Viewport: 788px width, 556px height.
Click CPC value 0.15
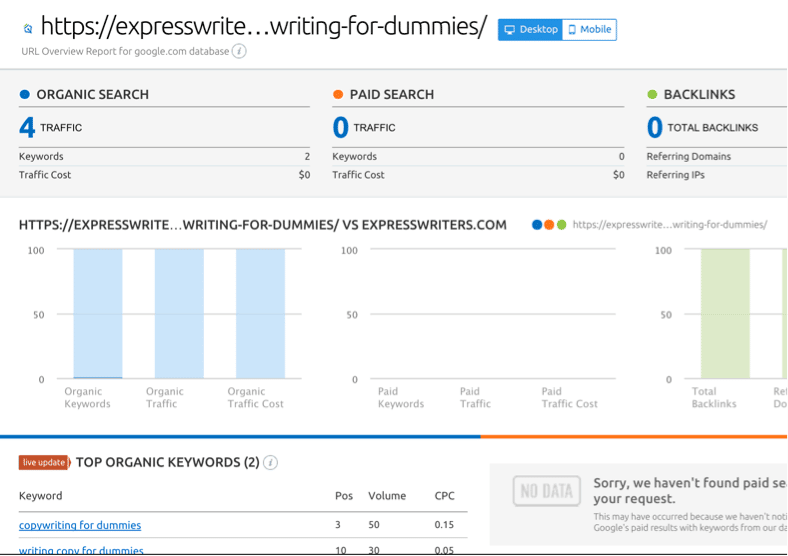click(444, 525)
